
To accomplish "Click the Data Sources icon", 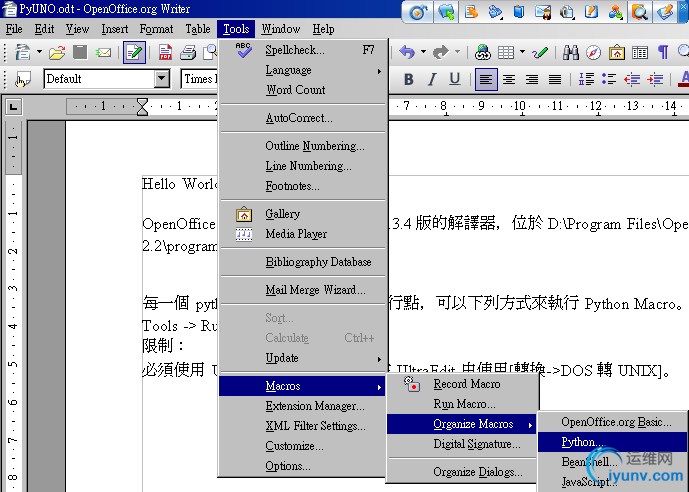I will (x=640, y=52).
